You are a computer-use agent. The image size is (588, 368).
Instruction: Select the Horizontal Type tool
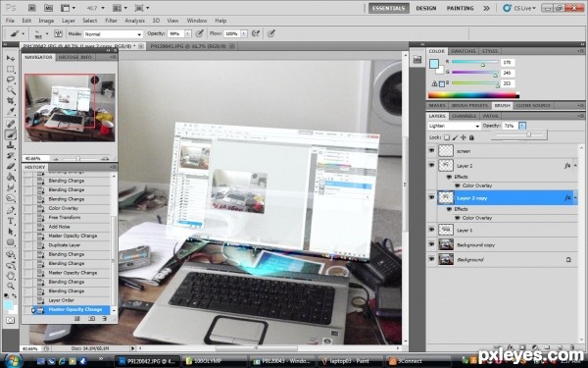click(11, 221)
